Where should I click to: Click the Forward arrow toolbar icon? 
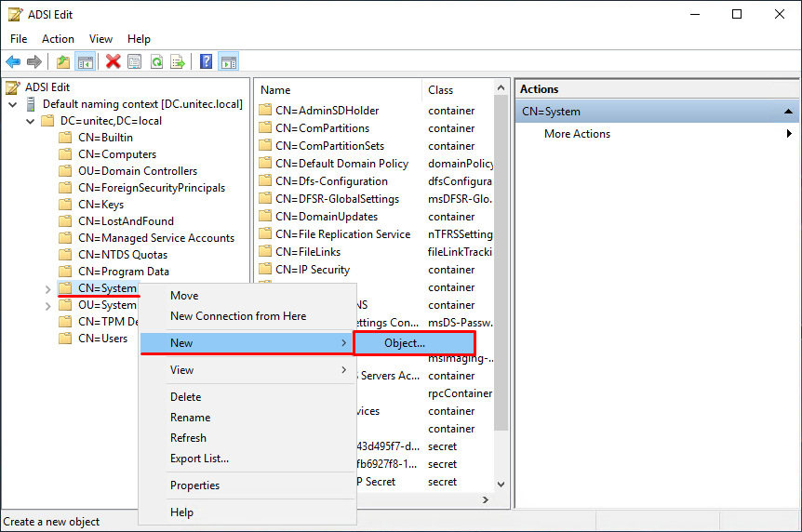point(34,62)
